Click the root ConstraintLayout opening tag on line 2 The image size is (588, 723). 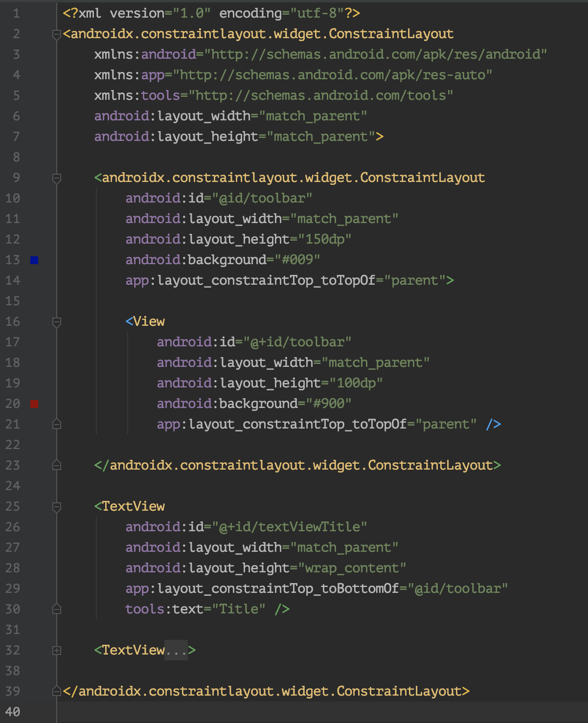(x=258, y=34)
